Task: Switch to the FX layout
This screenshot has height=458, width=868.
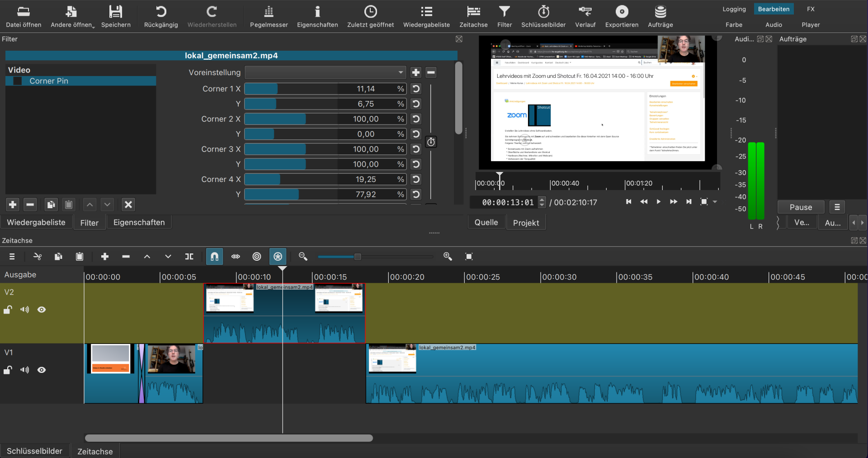Action: tap(810, 9)
